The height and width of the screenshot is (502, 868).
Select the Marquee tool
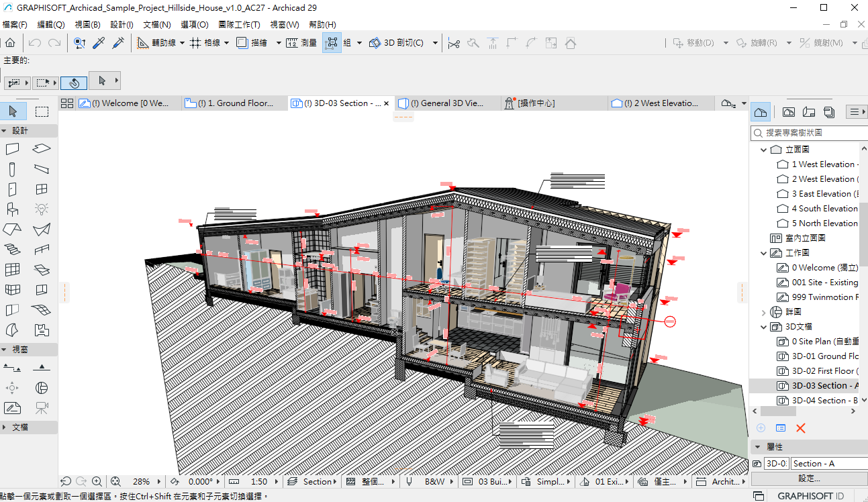(42, 111)
